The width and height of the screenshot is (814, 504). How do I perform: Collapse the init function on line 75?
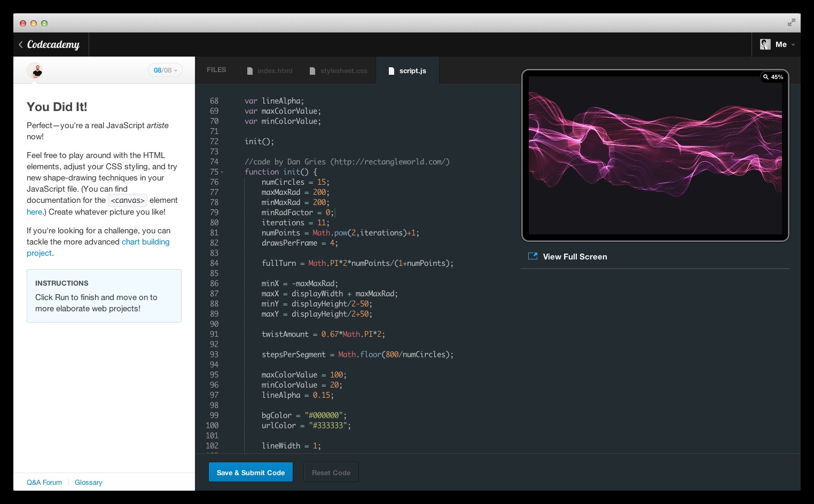click(x=221, y=172)
